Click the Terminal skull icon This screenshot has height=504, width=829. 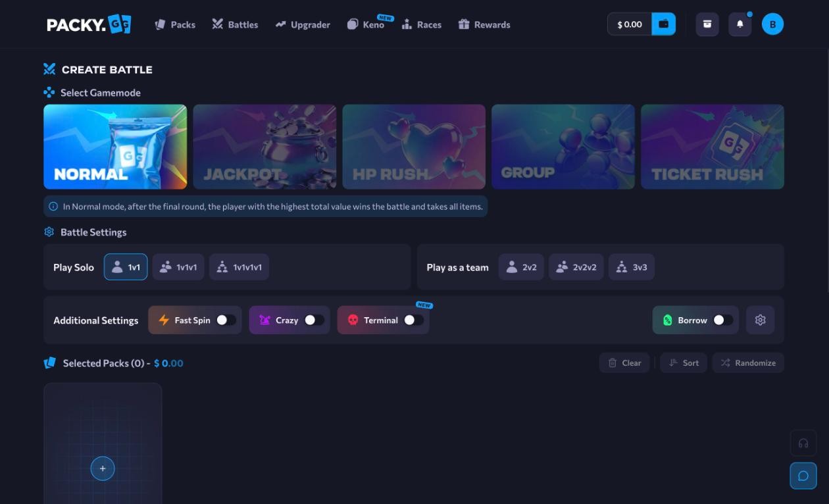(x=353, y=320)
